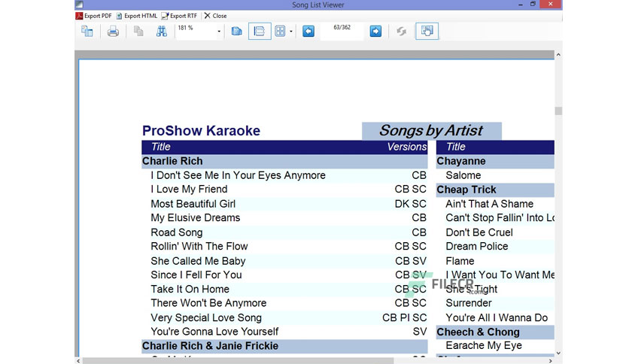Select the Cheap Trick artist header
629x364 pixels.
(x=495, y=190)
